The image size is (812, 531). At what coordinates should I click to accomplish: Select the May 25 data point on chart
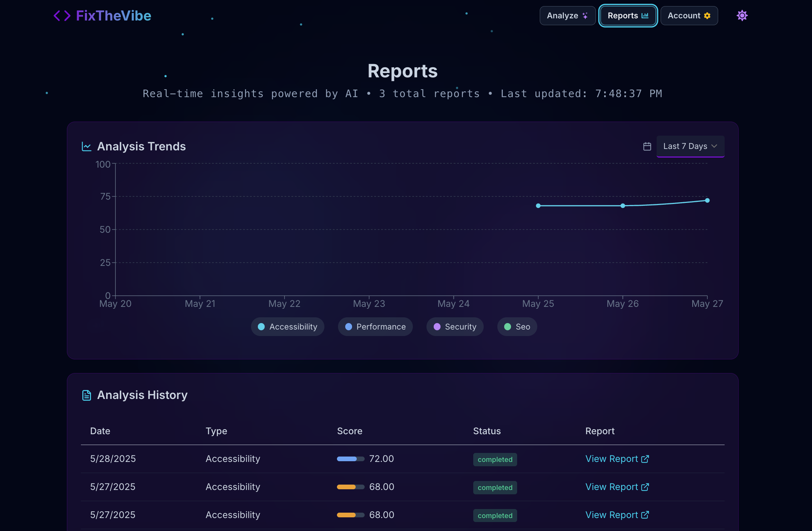tap(538, 206)
